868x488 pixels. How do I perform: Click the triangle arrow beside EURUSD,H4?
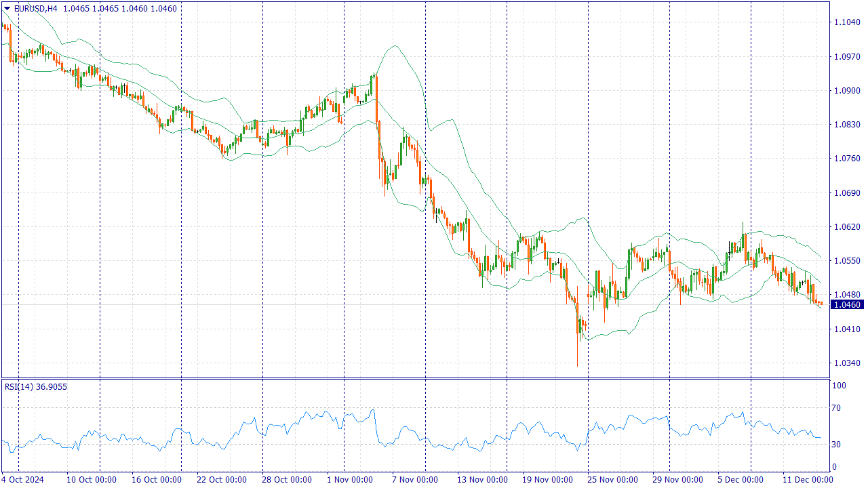7,8
